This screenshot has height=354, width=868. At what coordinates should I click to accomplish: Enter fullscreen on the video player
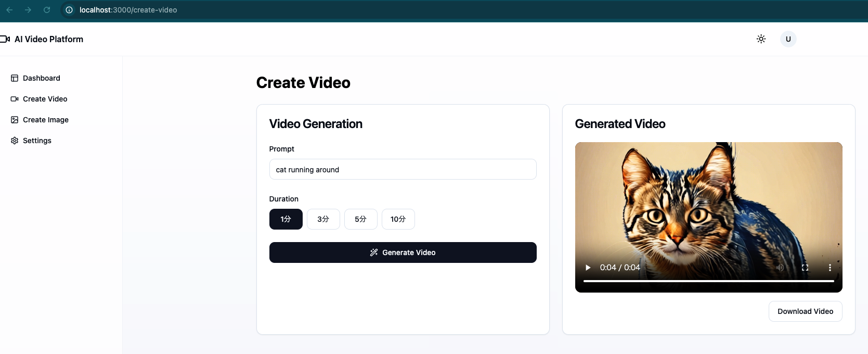(805, 268)
